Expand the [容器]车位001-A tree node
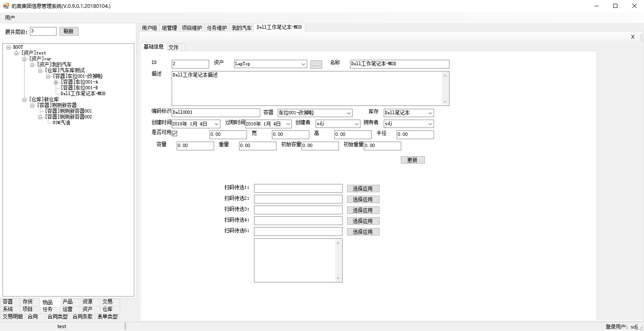 [x=56, y=82]
